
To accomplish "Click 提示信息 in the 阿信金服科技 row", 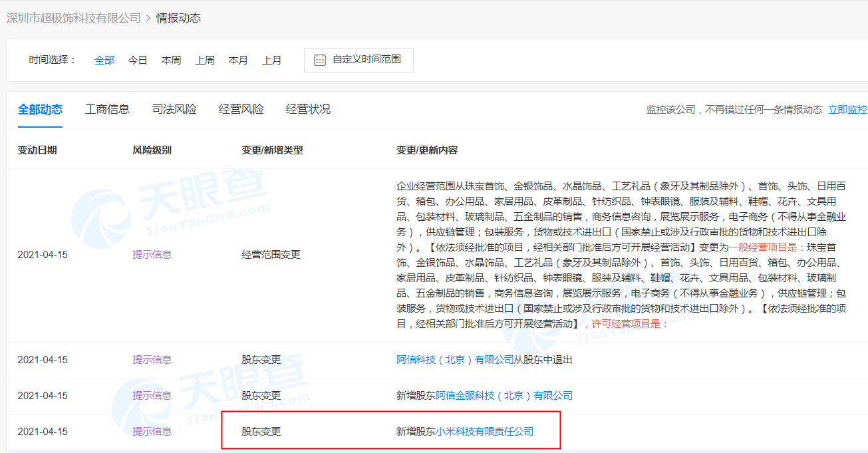I will point(152,396).
